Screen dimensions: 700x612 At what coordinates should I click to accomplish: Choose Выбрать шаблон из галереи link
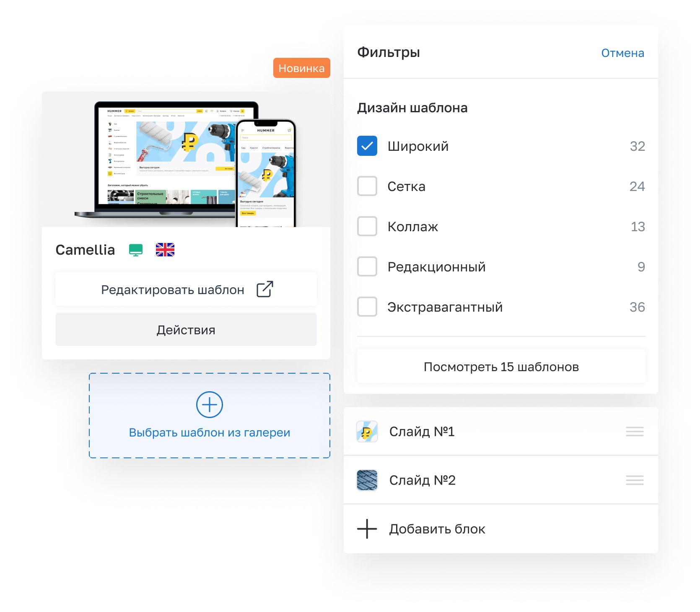[209, 432]
